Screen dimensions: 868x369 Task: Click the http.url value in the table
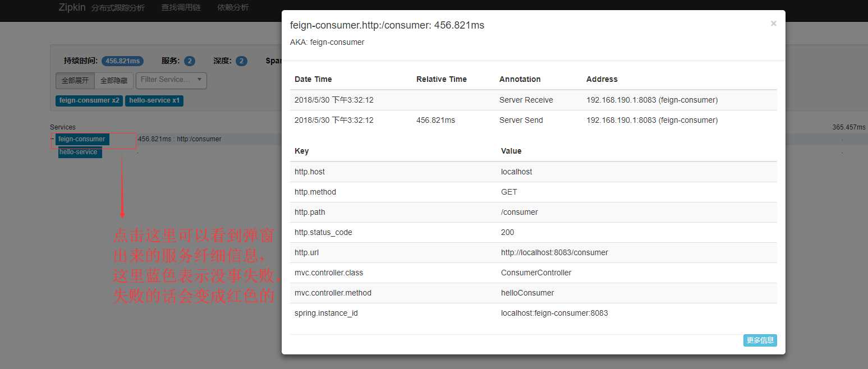pos(554,252)
